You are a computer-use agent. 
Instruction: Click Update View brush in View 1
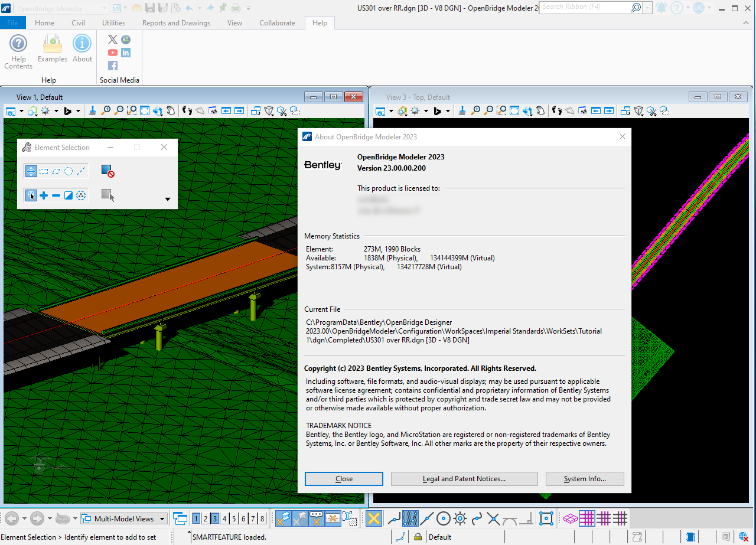coord(93,110)
